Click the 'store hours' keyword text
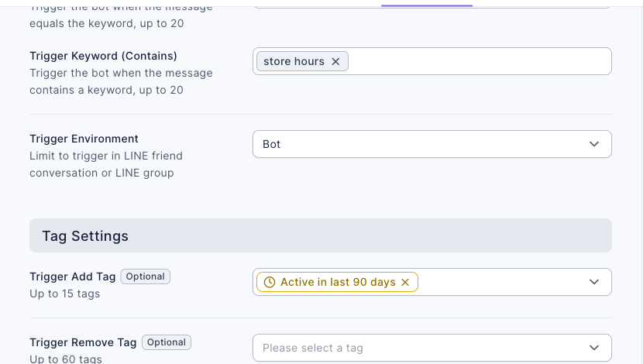The width and height of the screenshot is (643, 364). coord(294,61)
